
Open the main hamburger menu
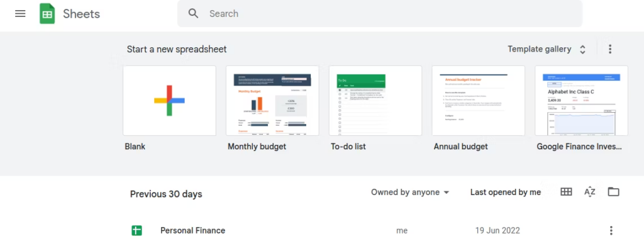(x=20, y=14)
